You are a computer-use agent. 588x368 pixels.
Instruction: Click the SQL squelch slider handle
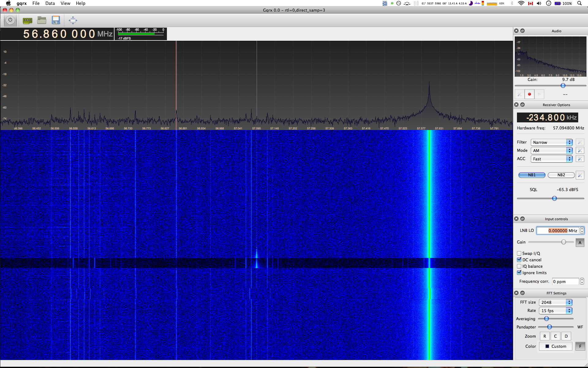554,198
